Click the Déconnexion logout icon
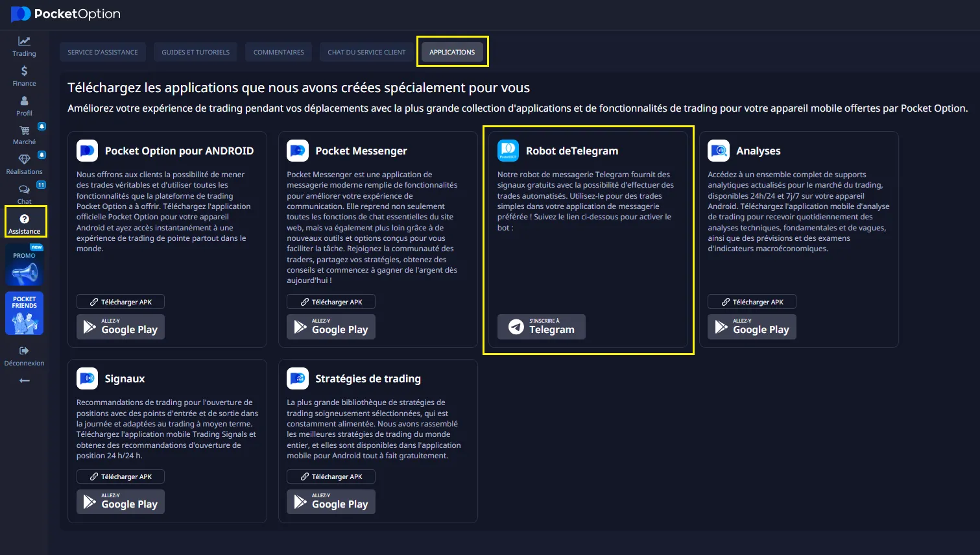 24,351
